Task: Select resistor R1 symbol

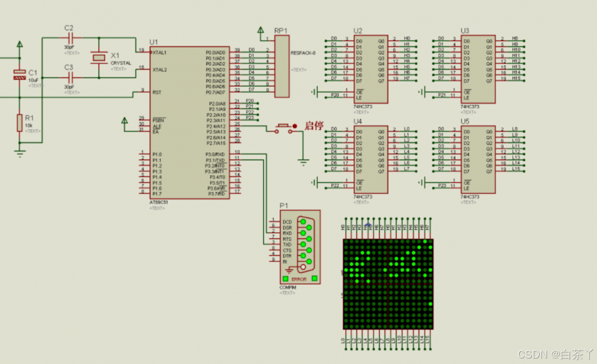Action: [x=19, y=123]
